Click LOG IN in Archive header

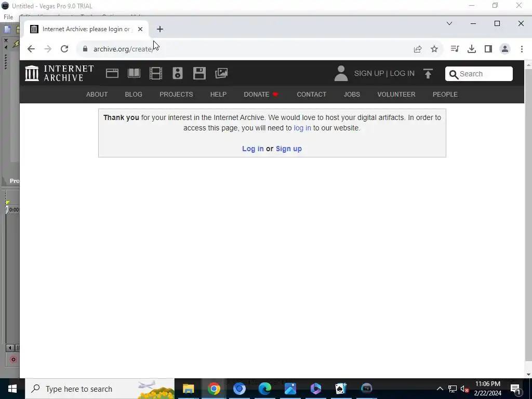402,73
